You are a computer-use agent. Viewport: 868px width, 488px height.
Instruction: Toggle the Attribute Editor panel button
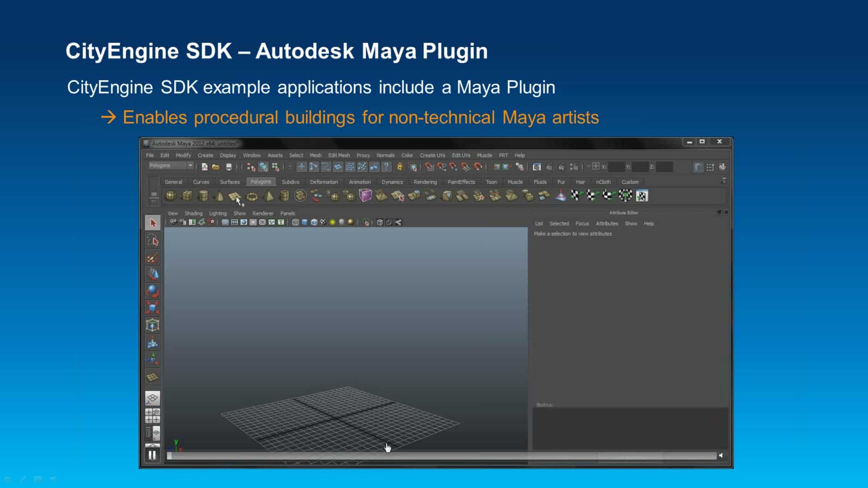click(698, 167)
